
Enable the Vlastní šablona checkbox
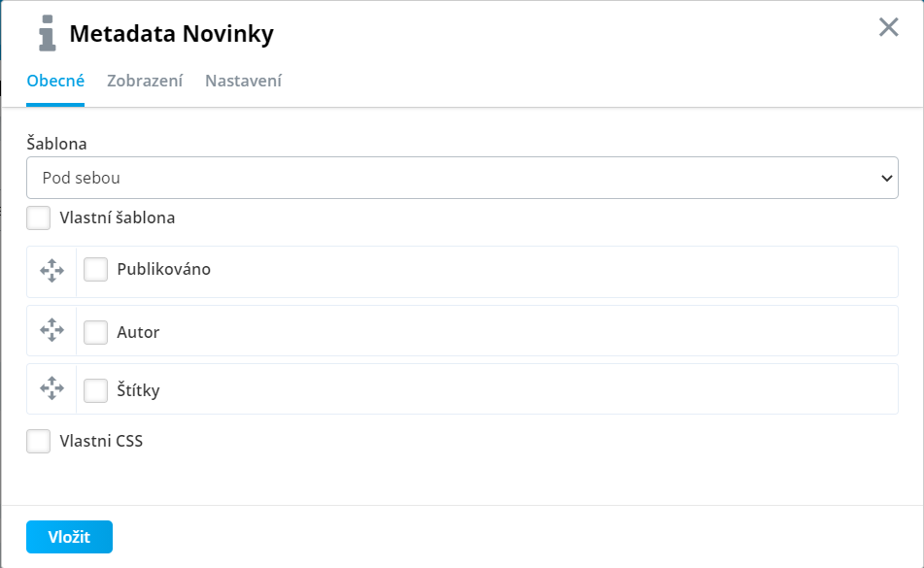point(38,217)
